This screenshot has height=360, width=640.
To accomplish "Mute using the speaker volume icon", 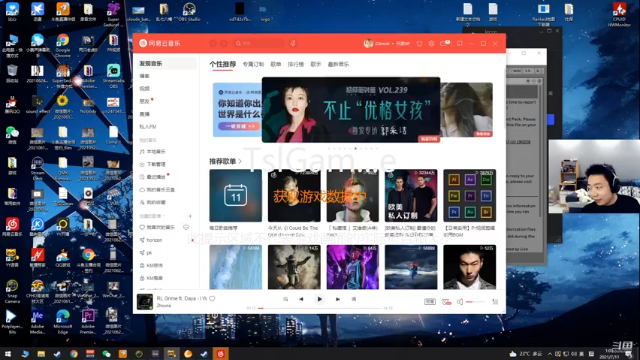I will click(x=460, y=302).
